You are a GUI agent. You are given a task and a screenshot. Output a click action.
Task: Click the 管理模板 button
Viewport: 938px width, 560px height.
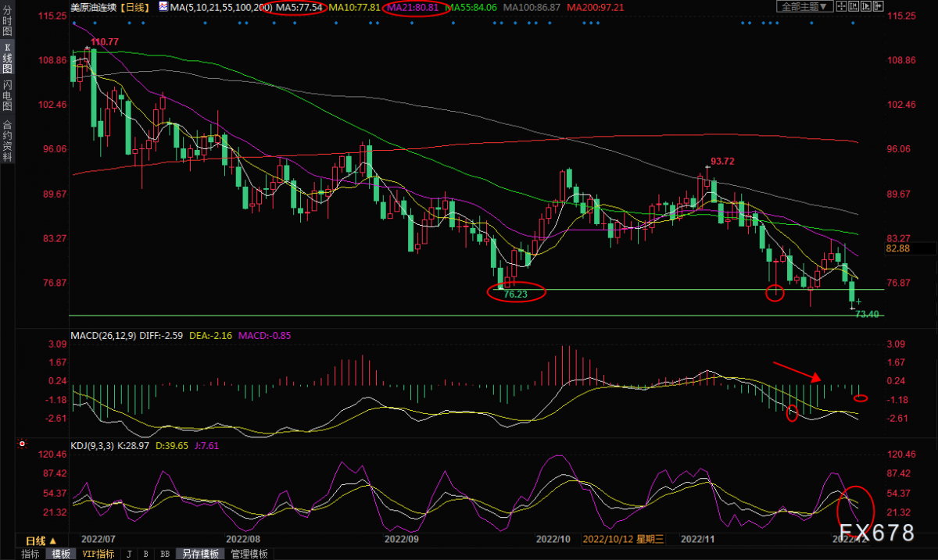point(249,554)
